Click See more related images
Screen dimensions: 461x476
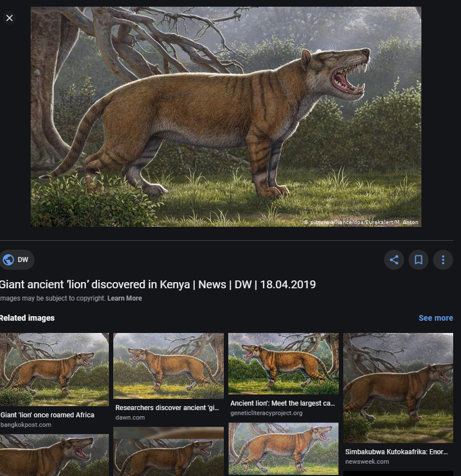(435, 318)
